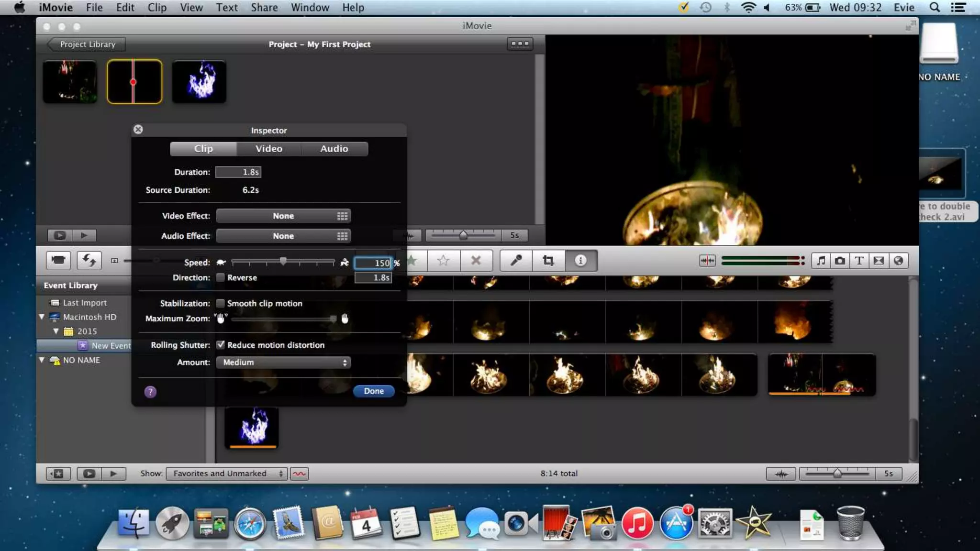Show or hide the Event Library list
980x551 pixels.
click(58, 474)
